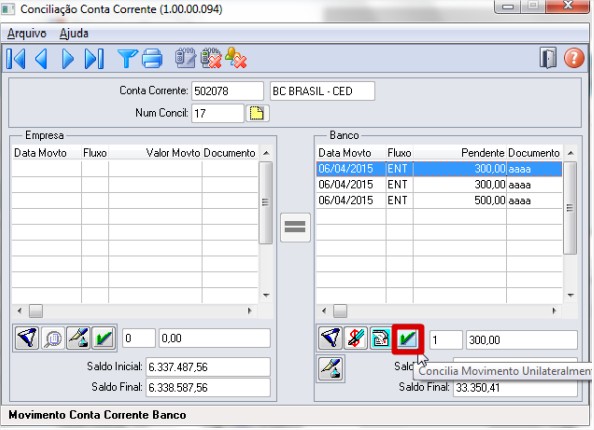Viewport: 594px width, 430px height.
Task: Click the Empresa count field showing 0
Action: pos(139,338)
